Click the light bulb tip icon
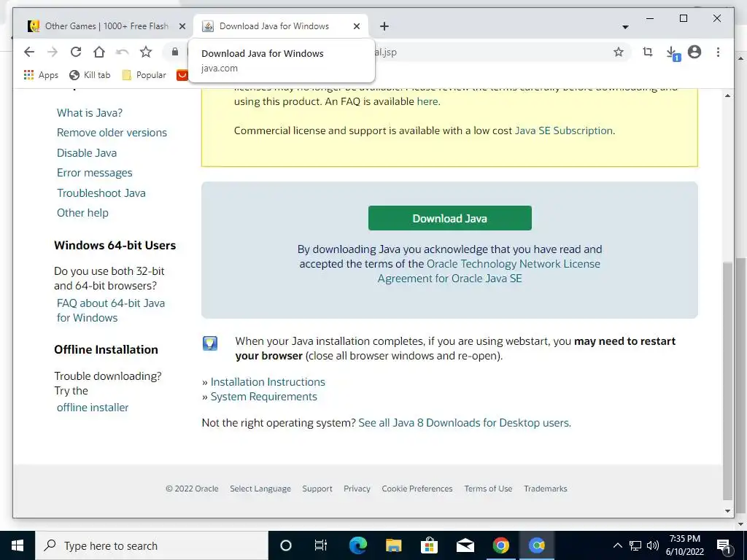This screenshot has height=560, width=747. 210,343
